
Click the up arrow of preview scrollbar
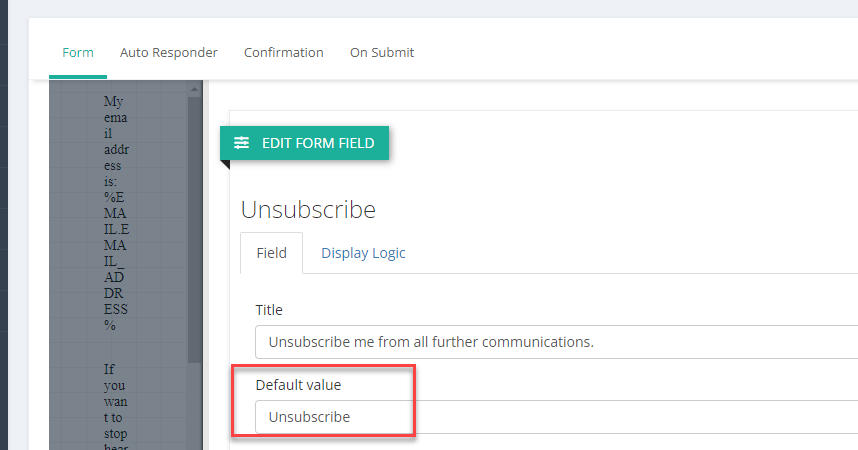pos(194,89)
